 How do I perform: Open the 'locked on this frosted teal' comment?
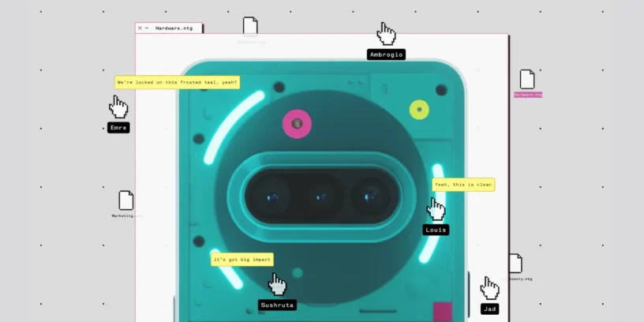(177, 82)
